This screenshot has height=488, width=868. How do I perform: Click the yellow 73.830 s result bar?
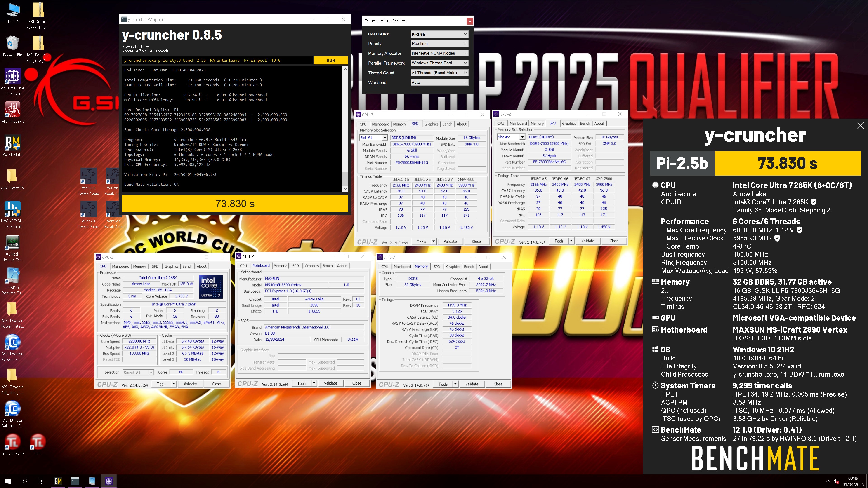(235, 203)
